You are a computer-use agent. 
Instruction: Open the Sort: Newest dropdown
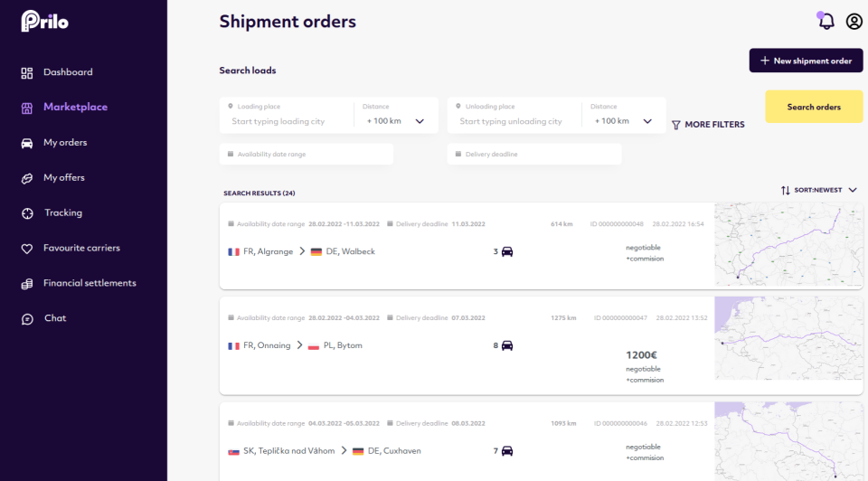(x=819, y=190)
